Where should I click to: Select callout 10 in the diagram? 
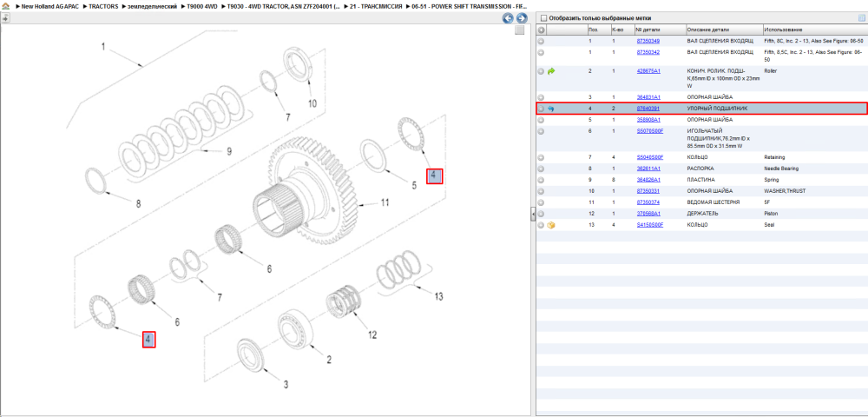tap(312, 103)
